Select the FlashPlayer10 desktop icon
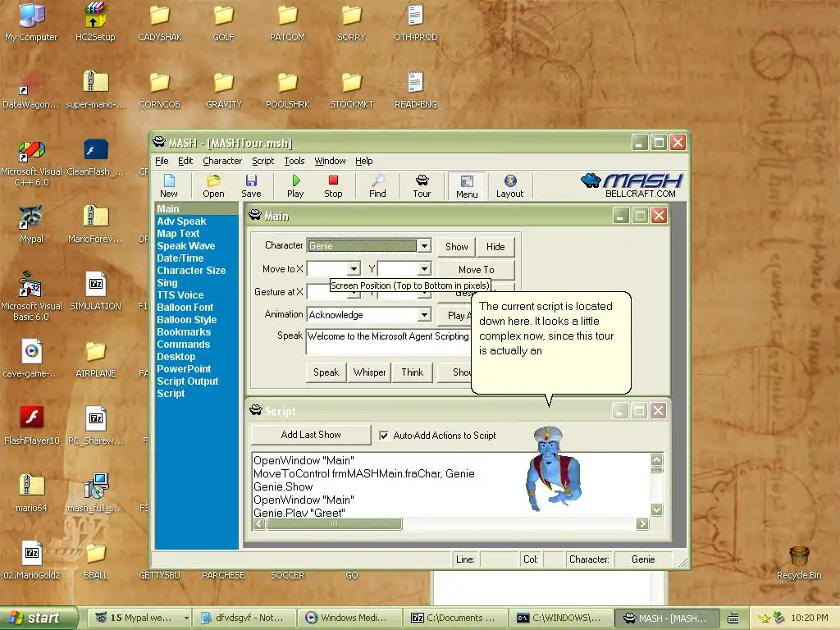The image size is (840, 630). 31,427
